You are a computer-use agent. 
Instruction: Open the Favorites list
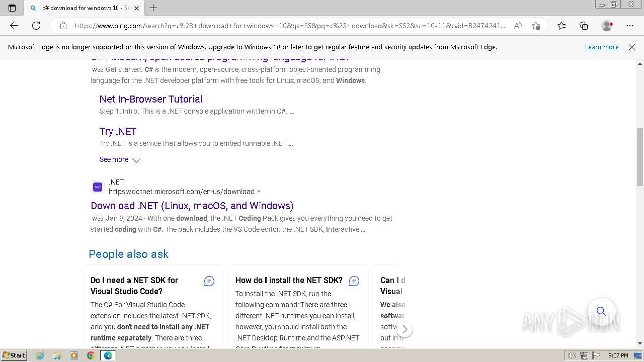click(561, 26)
